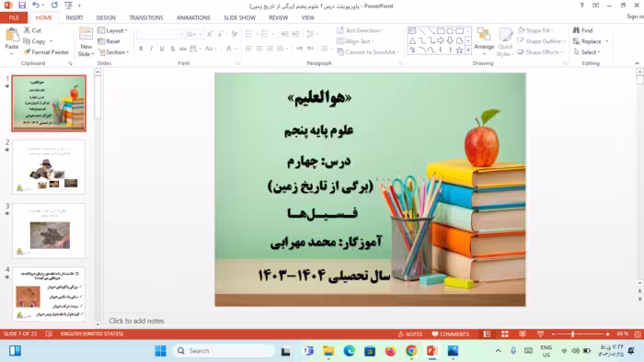Select the star shape in shapes gallery
The height and width of the screenshot is (362, 644).
pos(459,50)
